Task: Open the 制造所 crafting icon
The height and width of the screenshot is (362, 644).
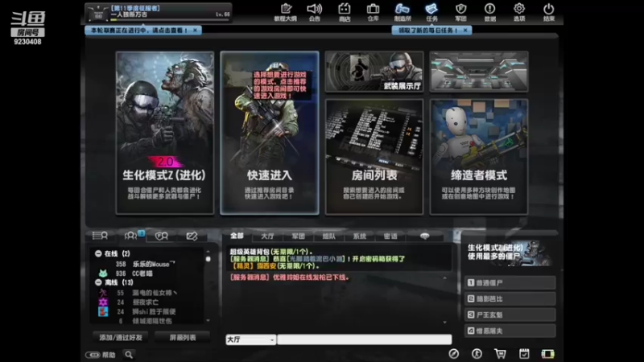Action: pos(402,12)
